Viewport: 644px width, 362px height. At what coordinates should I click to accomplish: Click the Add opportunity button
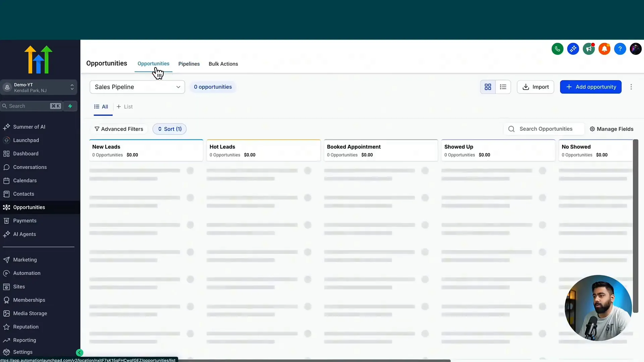[x=591, y=87]
